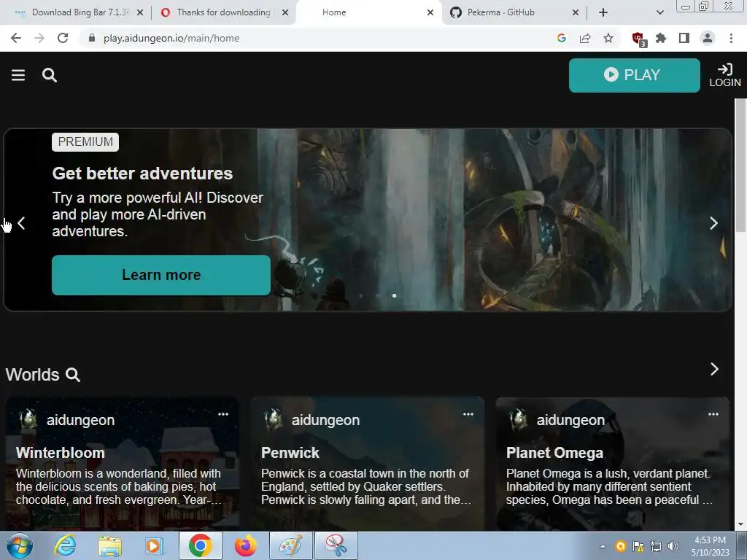Viewport: 747px width, 560px height.
Task: Switch to Pekerma GitHub tab
Action: click(500, 12)
